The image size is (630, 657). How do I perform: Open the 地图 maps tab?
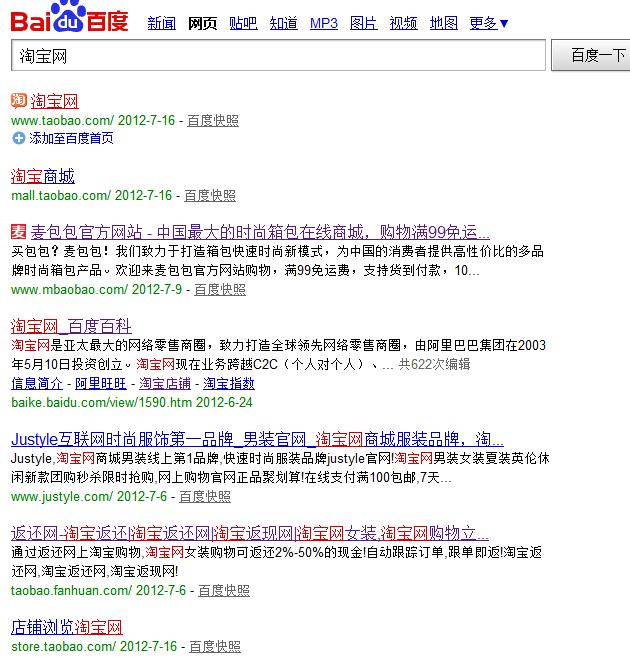(x=444, y=23)
